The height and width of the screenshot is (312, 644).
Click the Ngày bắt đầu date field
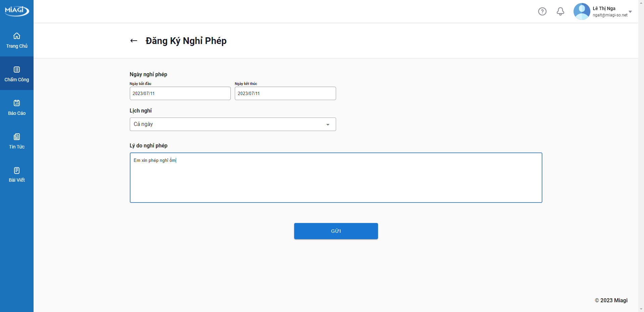click(180, 93)
